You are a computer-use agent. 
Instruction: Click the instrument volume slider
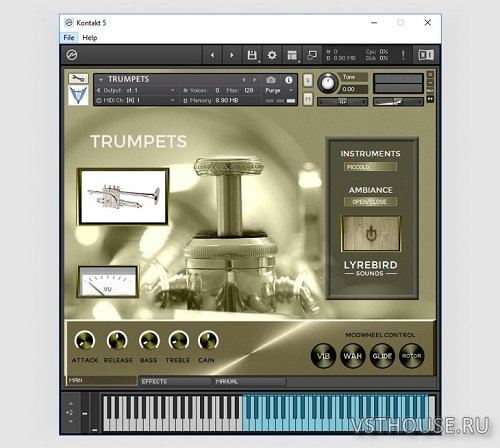pyautogui.click(x=398, y=102)
